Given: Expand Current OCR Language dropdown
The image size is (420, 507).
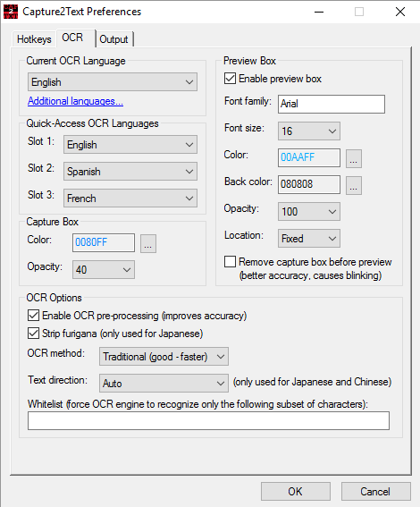Looking at the screenshot, I should (x=113, y=81).
